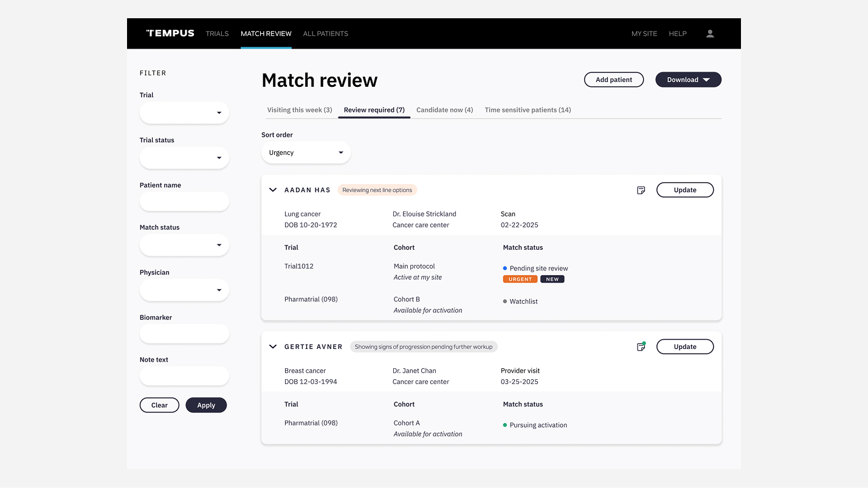Click the Tempus logo
868x488 pixels.
[170, 33]
